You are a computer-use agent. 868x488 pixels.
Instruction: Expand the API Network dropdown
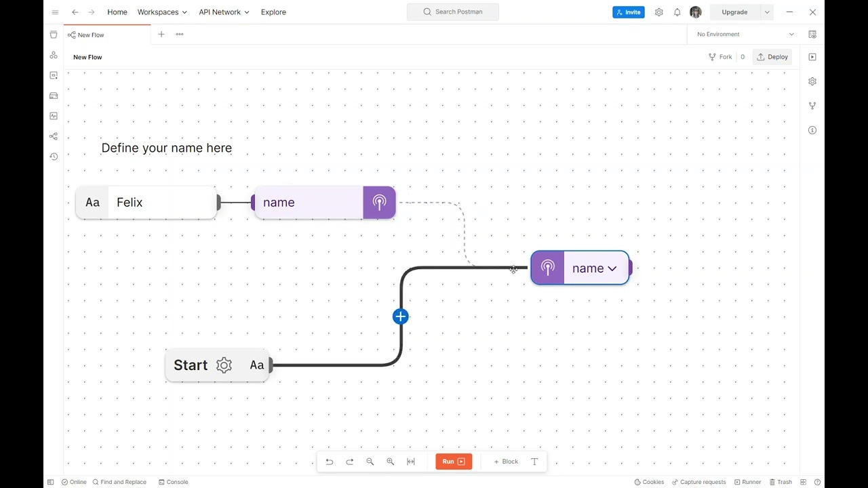click(x=224, y=12)
